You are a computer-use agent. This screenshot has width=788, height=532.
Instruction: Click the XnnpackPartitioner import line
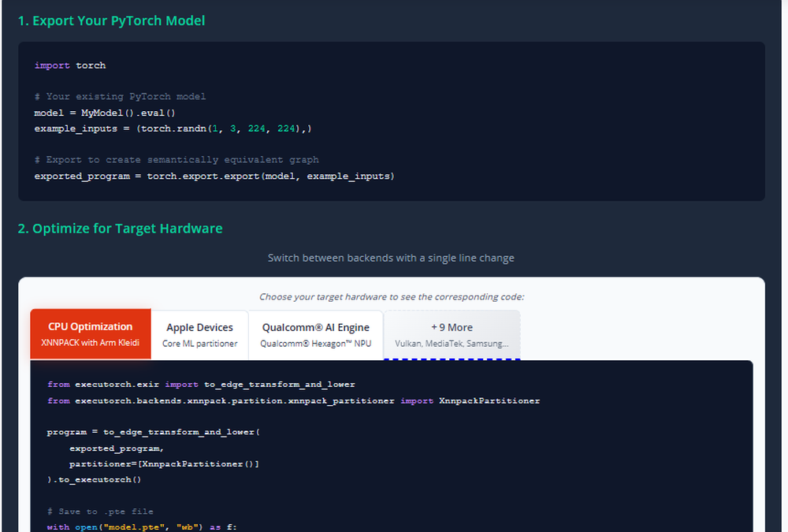[293, 400]
